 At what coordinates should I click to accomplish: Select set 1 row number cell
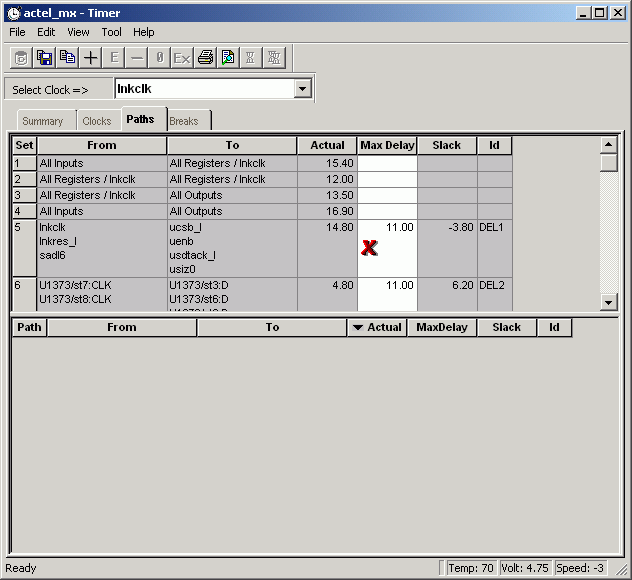coord(25,163)
